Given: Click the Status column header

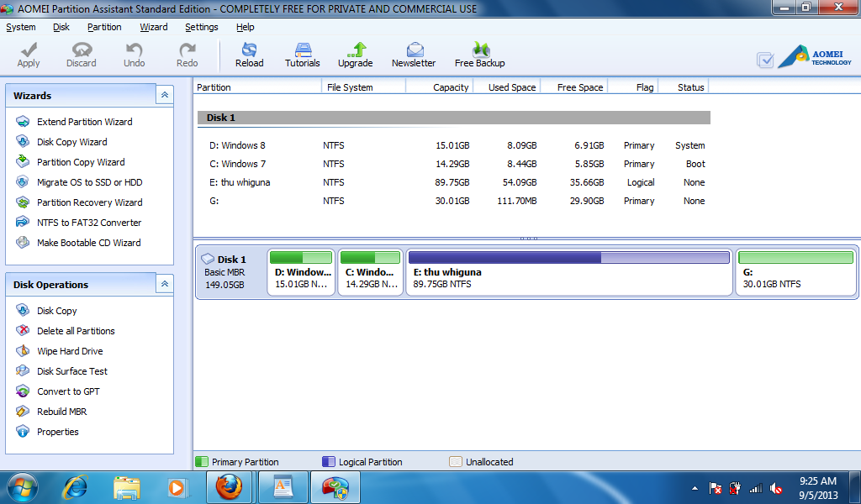Looking at the screenshot, I should tap(684, 87).
